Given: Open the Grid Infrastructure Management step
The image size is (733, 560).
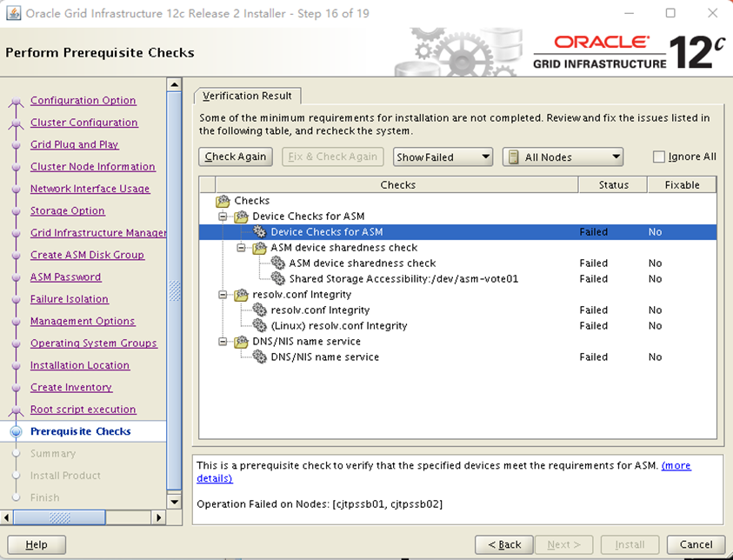Looking at the screenshot, I should (x=98, y=233).
